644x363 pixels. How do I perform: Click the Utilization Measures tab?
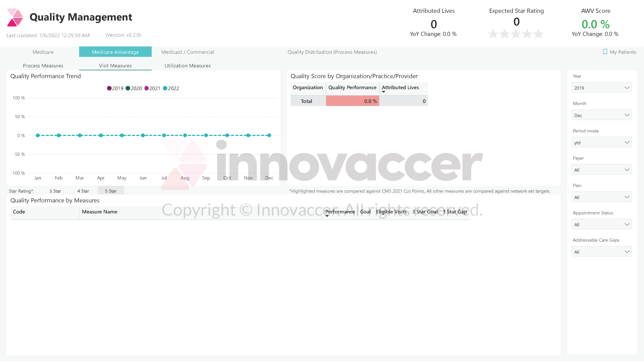188,65
